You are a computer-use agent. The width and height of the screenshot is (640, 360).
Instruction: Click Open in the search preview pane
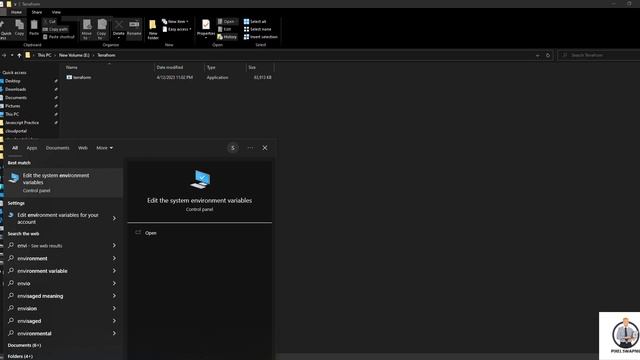[x=151, y=233]
